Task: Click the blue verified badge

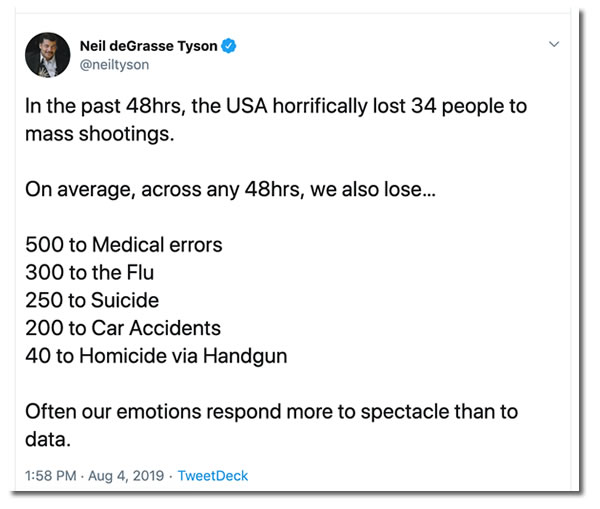Action: coord(229,46)
